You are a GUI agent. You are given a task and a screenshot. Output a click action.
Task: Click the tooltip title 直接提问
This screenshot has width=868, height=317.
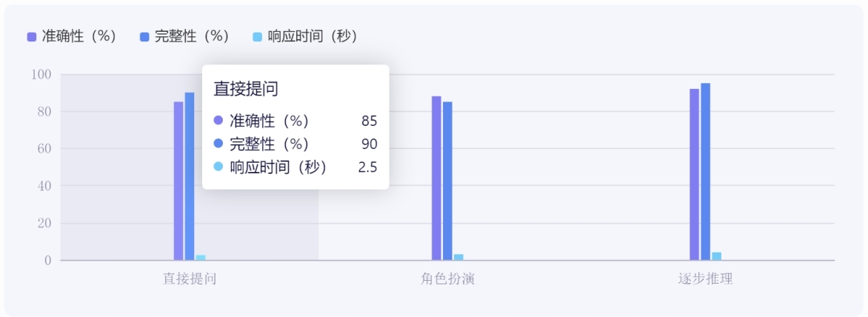click(x=246, y=89)
